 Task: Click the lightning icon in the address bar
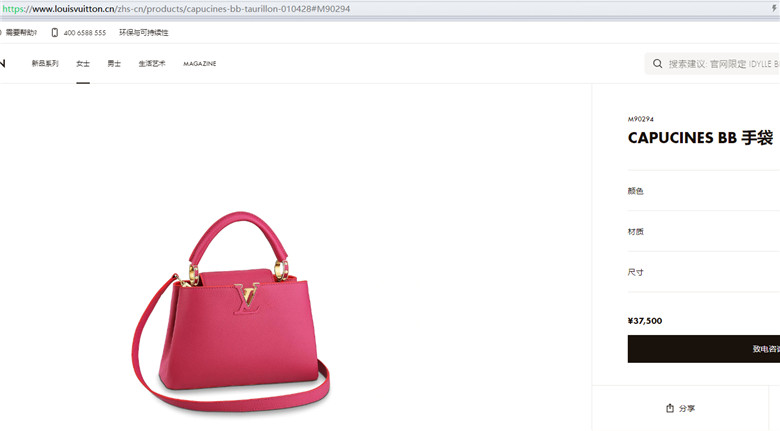click(774, 8)
